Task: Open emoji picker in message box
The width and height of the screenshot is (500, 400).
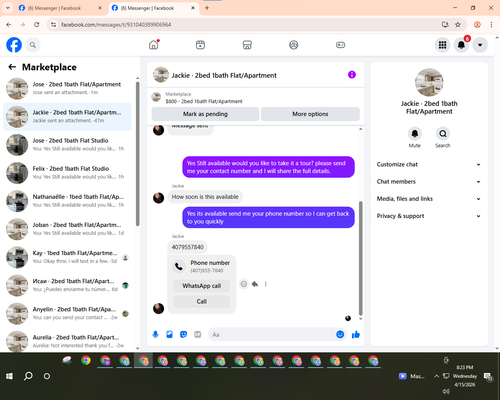Action: click(x=340, y=334)
